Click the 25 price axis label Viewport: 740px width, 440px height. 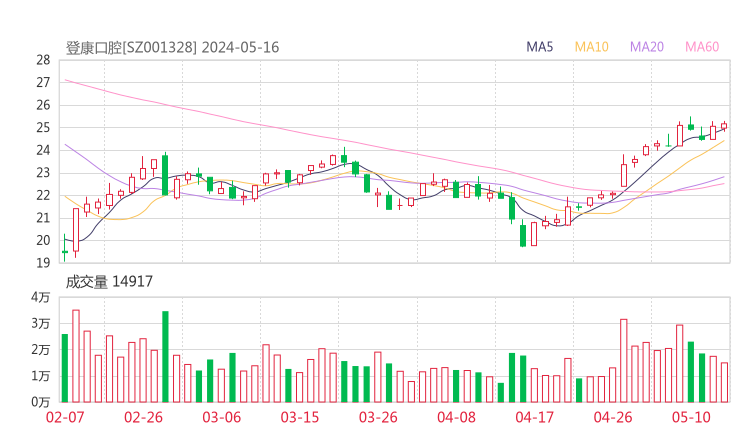[43, 128]
